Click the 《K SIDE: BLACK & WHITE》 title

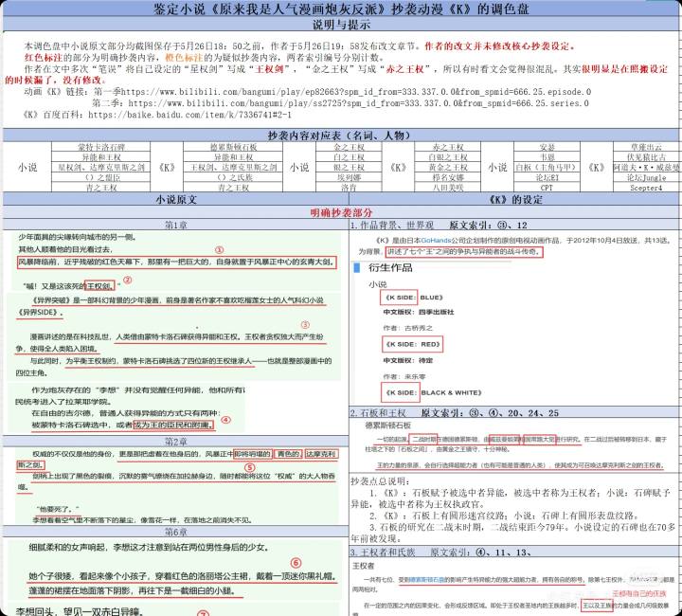[x=434, y=392]
